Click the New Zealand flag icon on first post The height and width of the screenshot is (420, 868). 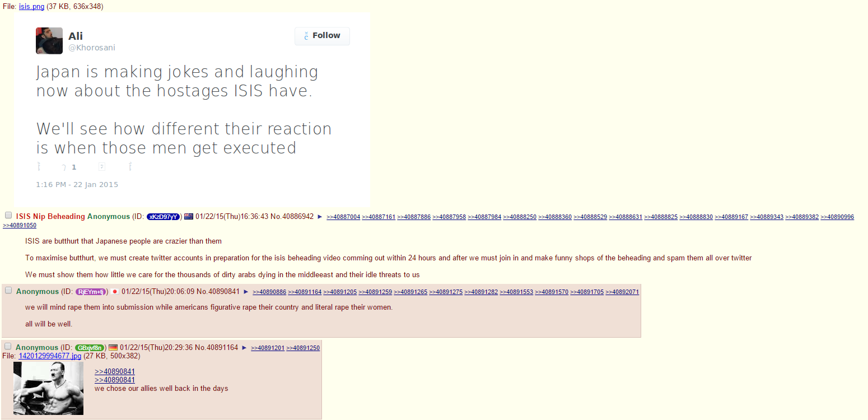pos(189,217)
